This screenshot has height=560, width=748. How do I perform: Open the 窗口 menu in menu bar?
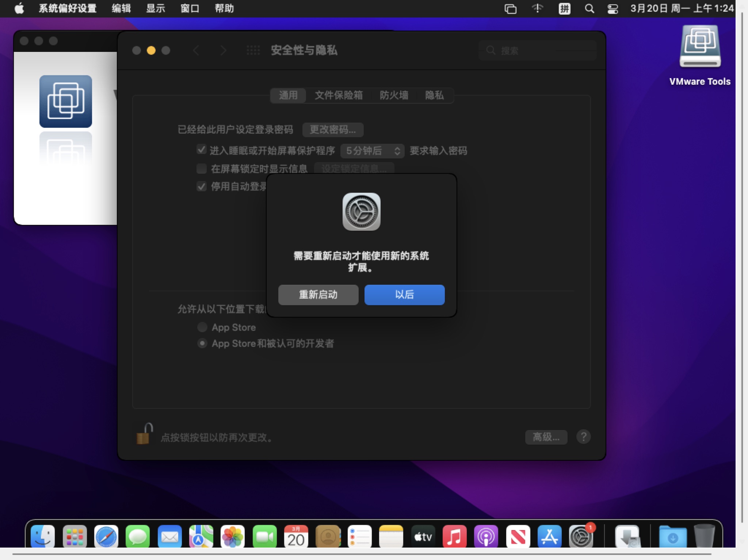click(x=190, y=8)
